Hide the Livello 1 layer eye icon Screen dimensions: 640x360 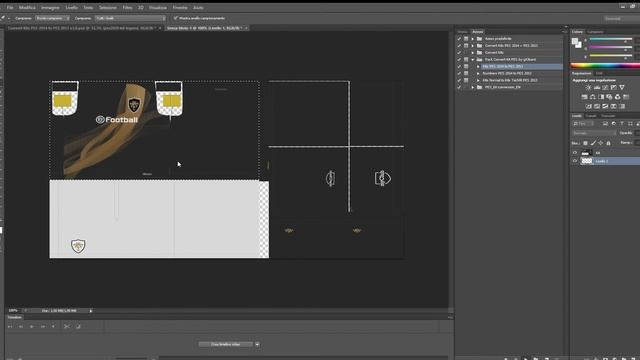pos(575,161)
